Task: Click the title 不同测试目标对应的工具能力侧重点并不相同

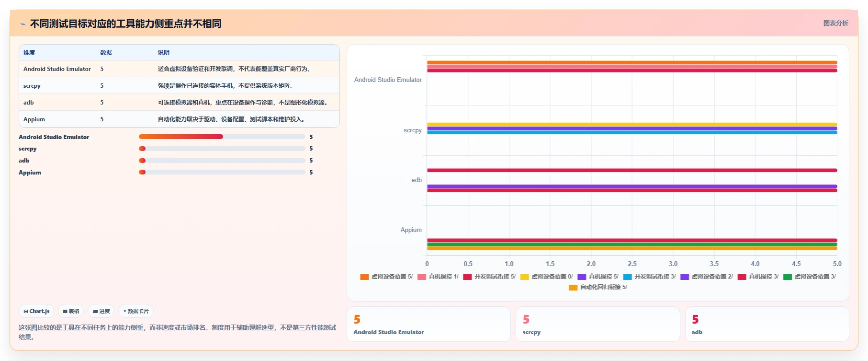Action: pyautogui.click(x=125, y=23)
